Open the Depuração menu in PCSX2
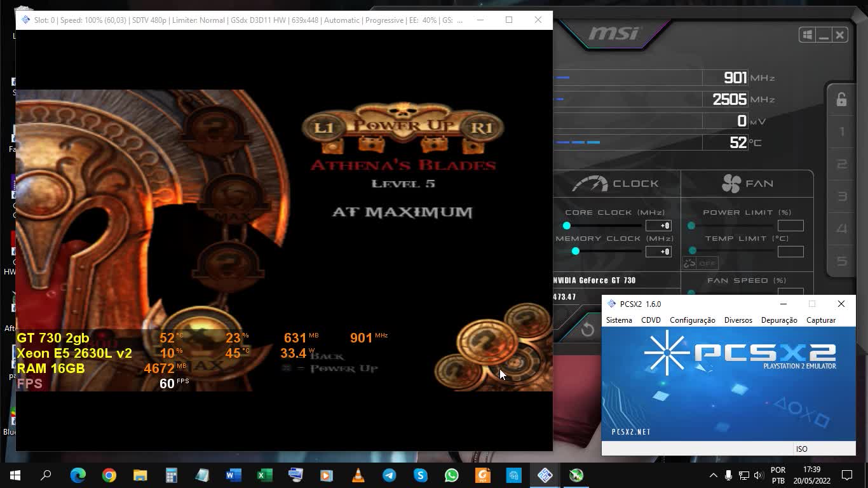The width and height of the screenshot is (868, 488). click(x=779, y=320)
